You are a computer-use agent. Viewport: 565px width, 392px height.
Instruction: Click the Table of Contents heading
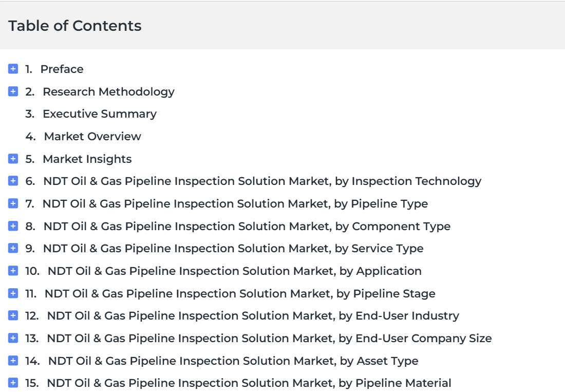pos(75,26)
